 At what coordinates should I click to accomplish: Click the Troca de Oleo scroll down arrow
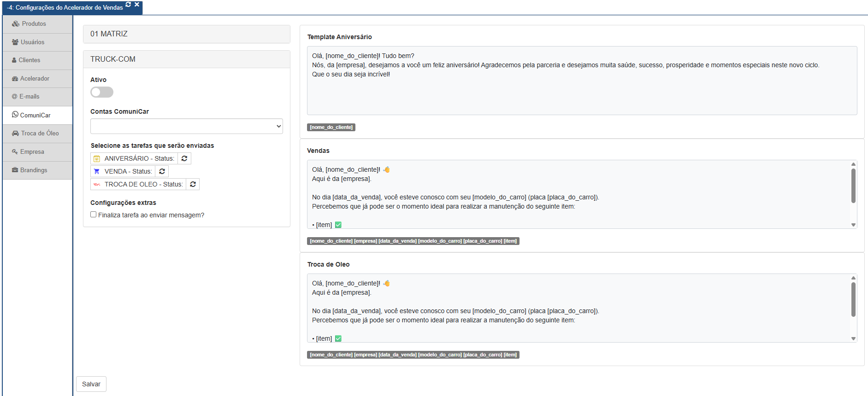(853, 339)
